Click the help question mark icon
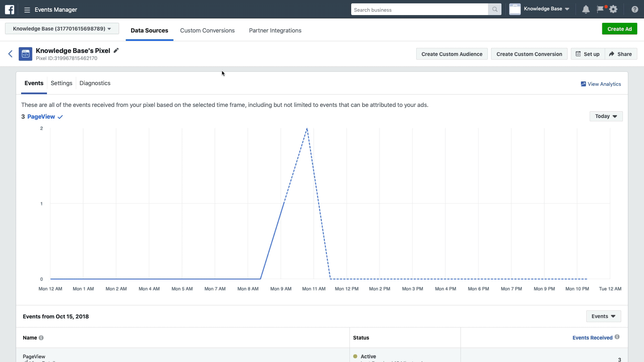 click(635, 9)
